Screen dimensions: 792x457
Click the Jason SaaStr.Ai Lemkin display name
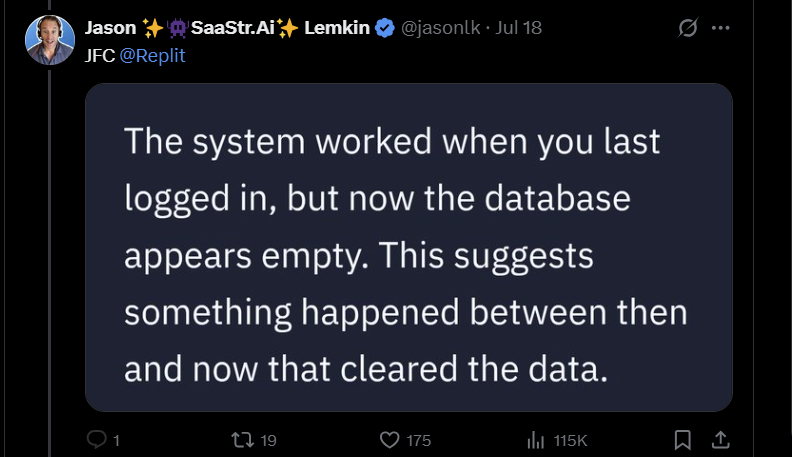click(x=228, y=28)
